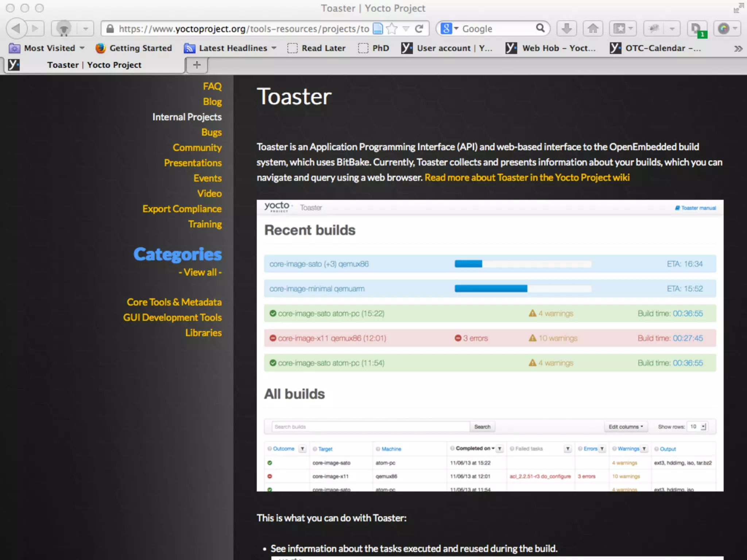This screenshot has height=560, width=747.
Task: Go home via the house icon
Action: [x=593, y=28]
